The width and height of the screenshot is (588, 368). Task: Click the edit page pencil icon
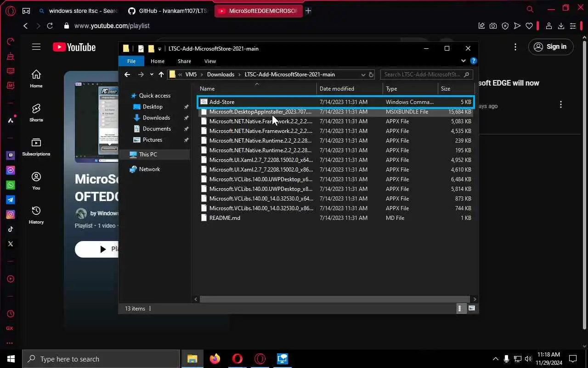481,26
